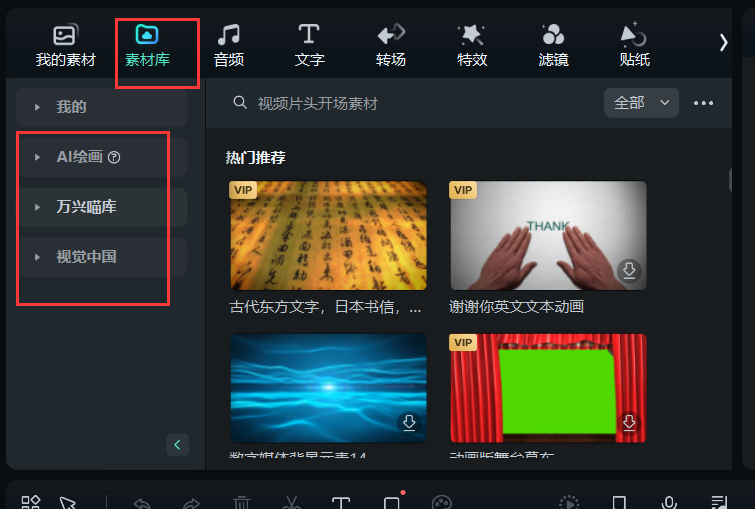
Task: Expand the 视觉中国 category arrow
Action: point(37,257)
